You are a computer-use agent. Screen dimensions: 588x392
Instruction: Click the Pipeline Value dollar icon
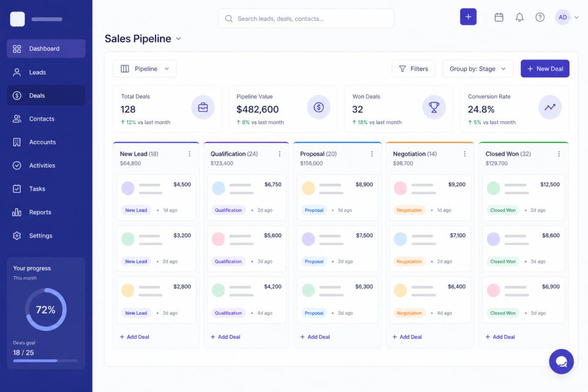[318, 107]
